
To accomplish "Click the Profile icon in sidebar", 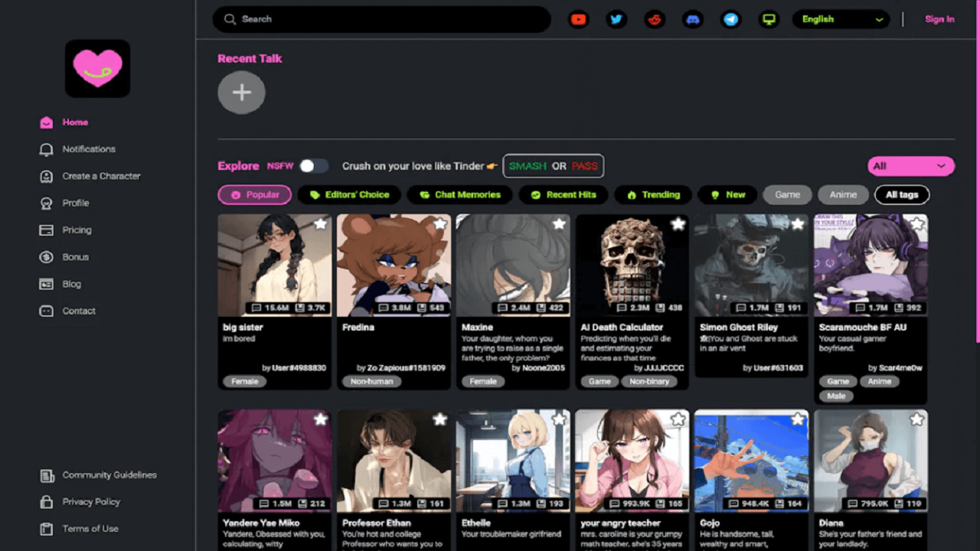I will pyautogui.click(x=47, y=203).
